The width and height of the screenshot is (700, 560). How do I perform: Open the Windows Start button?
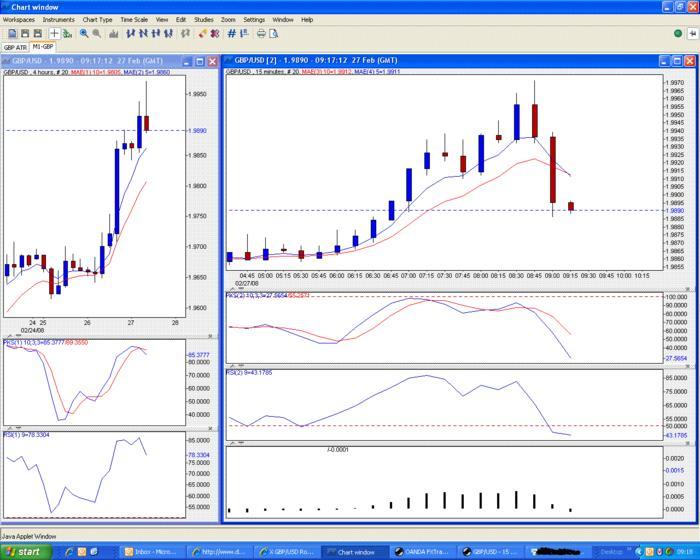(25, 552)
